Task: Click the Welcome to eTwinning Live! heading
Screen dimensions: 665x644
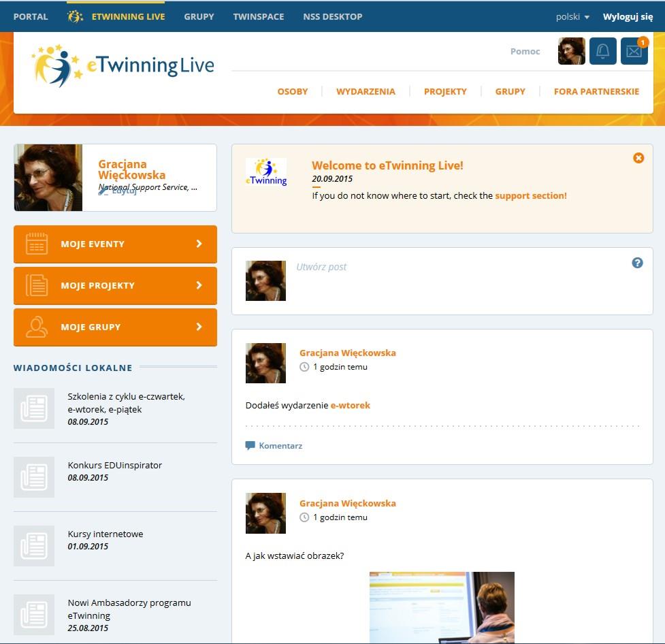Action: click(388, 165)
